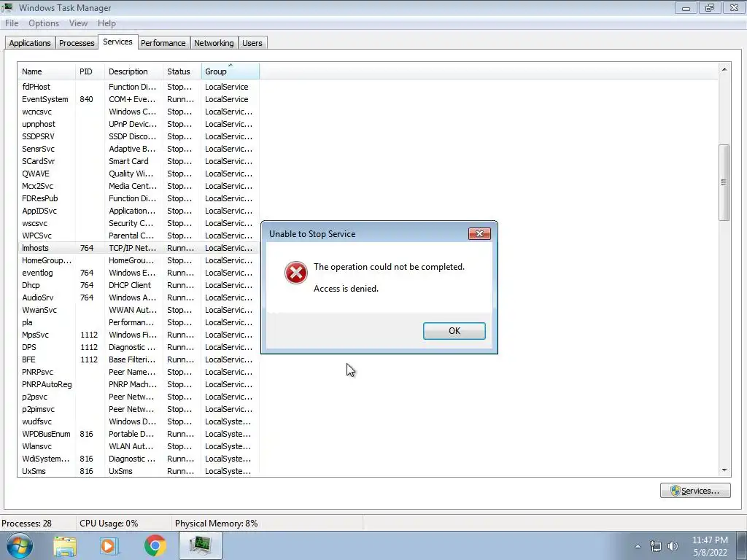Switch to the Processes tab
Viewport: 747px width, 560px height.
point(76,43)
